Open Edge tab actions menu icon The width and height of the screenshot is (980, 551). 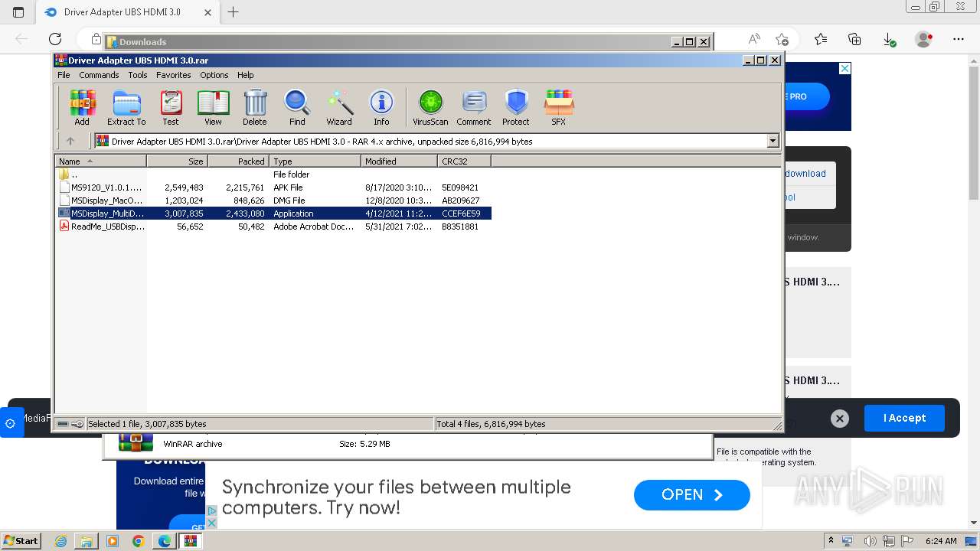(18, 11)
